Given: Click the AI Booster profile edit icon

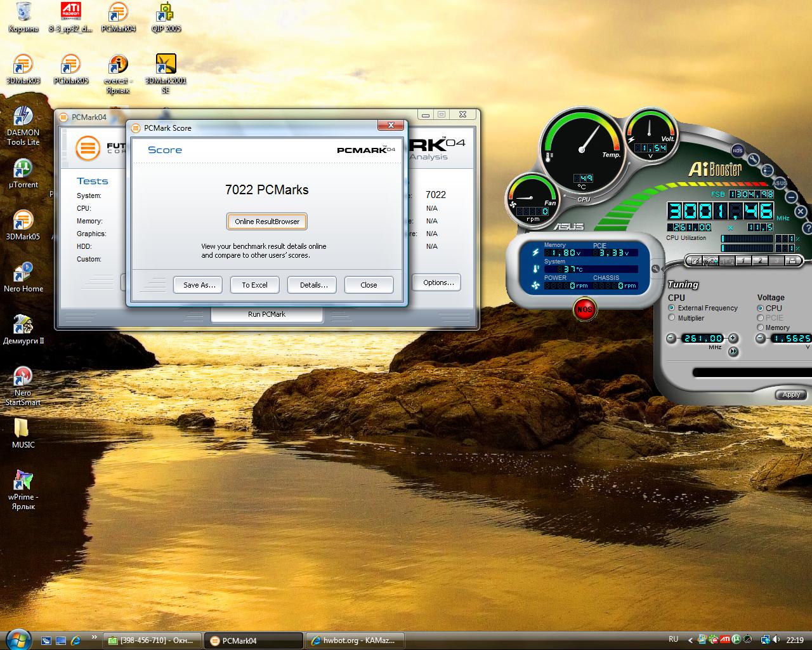Looking at the screenshot, I should click(695, 261).
